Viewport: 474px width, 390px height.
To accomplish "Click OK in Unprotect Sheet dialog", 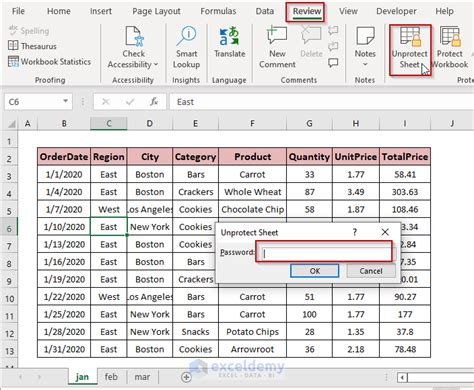I will pos(315,271).
